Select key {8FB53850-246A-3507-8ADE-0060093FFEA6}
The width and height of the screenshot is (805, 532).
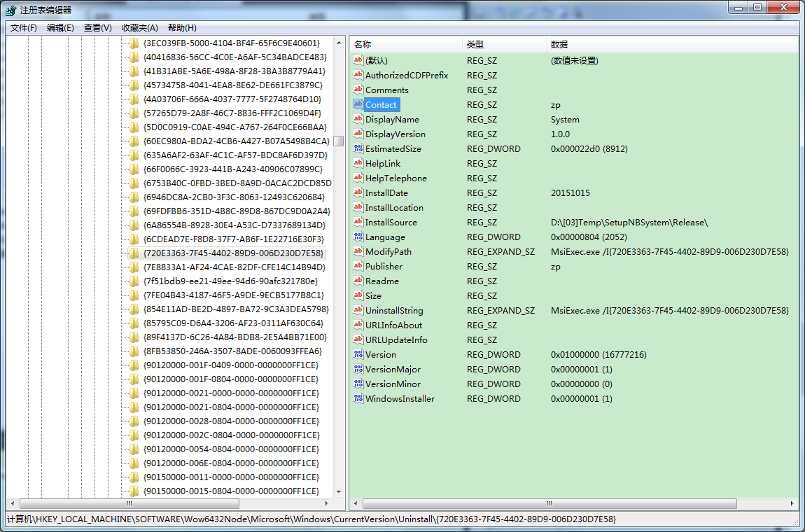pyautogui.click(x=232, y=351)
